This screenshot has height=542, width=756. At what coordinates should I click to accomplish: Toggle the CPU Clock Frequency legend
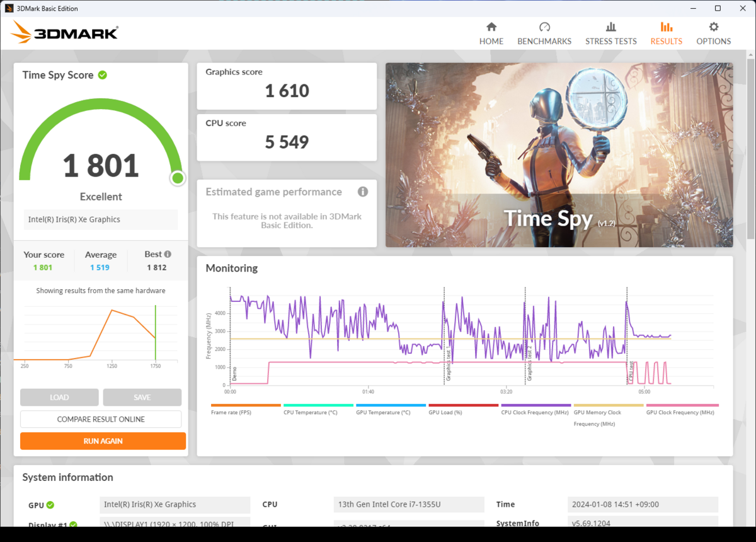point(535,410)
